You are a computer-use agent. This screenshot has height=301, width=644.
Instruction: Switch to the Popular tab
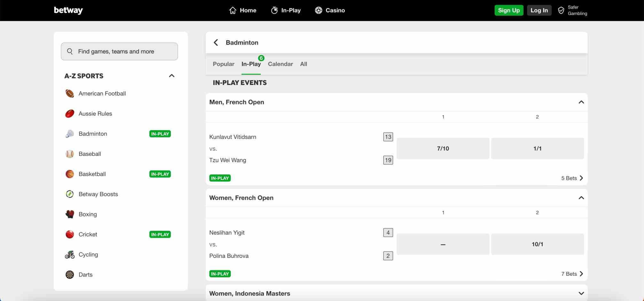coord(223,64)
